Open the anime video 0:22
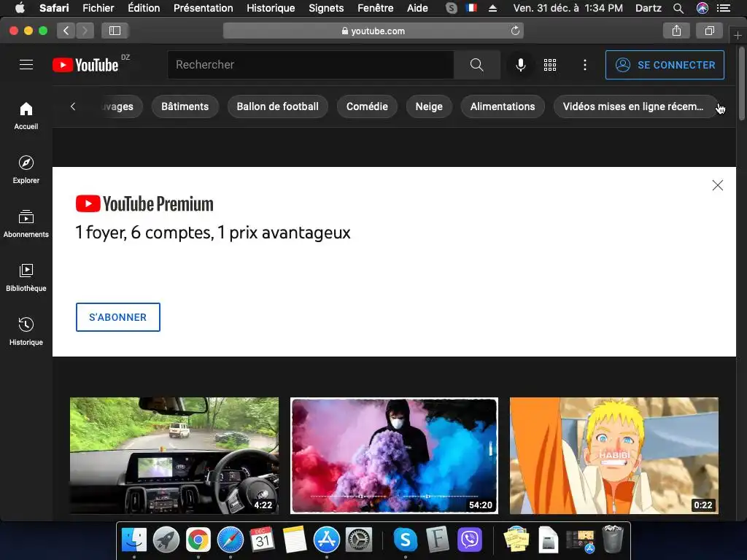The image size is (747, 560). 614,456
